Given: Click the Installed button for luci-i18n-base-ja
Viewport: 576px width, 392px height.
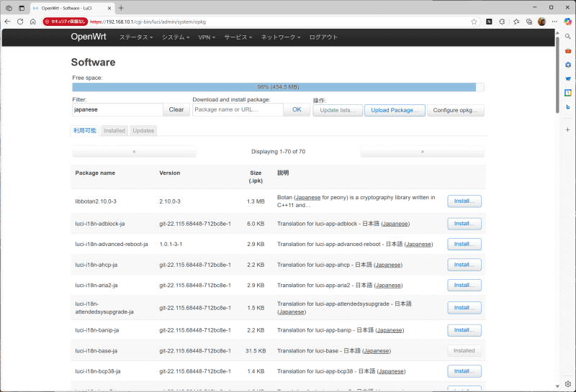Looking at the screenshot, I should click(464, 350).
